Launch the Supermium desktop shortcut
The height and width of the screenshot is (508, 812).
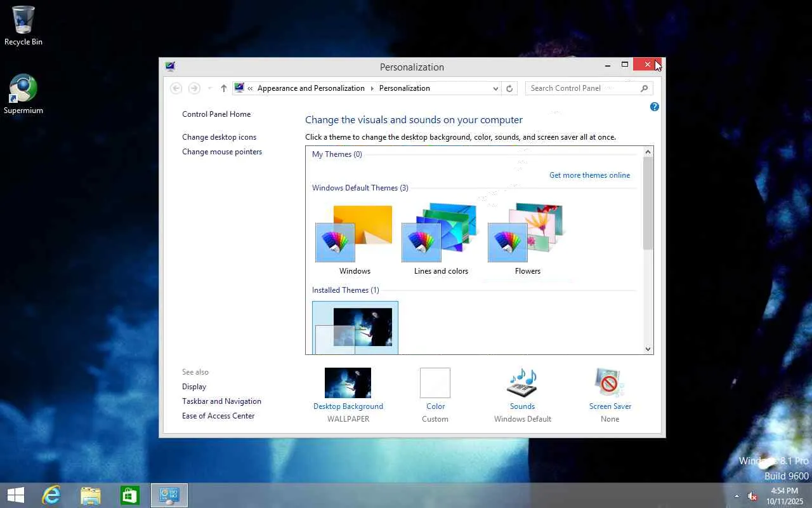(x=23, y=95)
